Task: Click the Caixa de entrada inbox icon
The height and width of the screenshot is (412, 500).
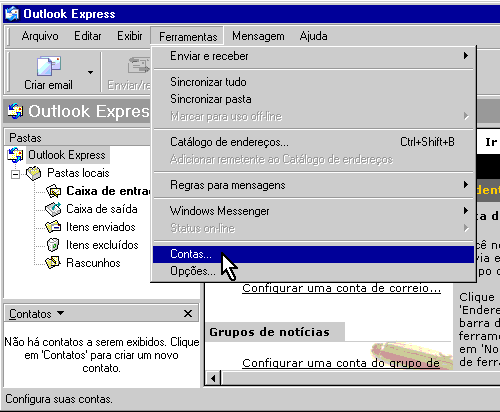Action: coord(53,191)
